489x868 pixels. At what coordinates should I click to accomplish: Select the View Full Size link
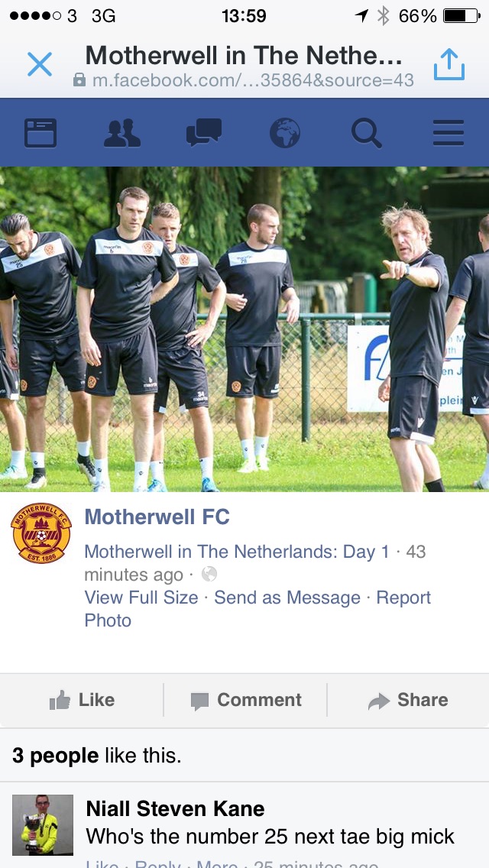(x=141, y=598)
